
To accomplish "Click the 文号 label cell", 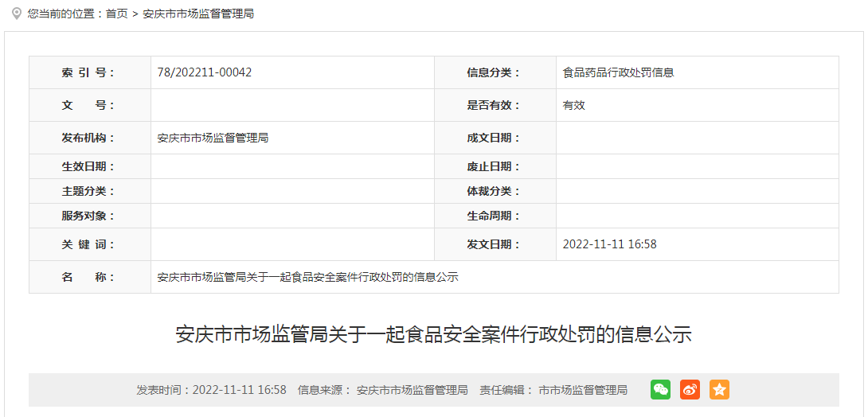I will [x=90, y=105].
